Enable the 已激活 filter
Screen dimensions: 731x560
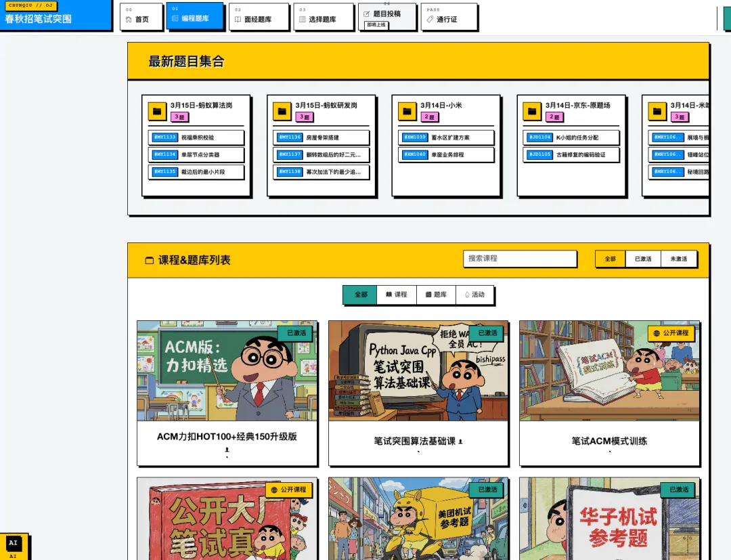[644, 259]
